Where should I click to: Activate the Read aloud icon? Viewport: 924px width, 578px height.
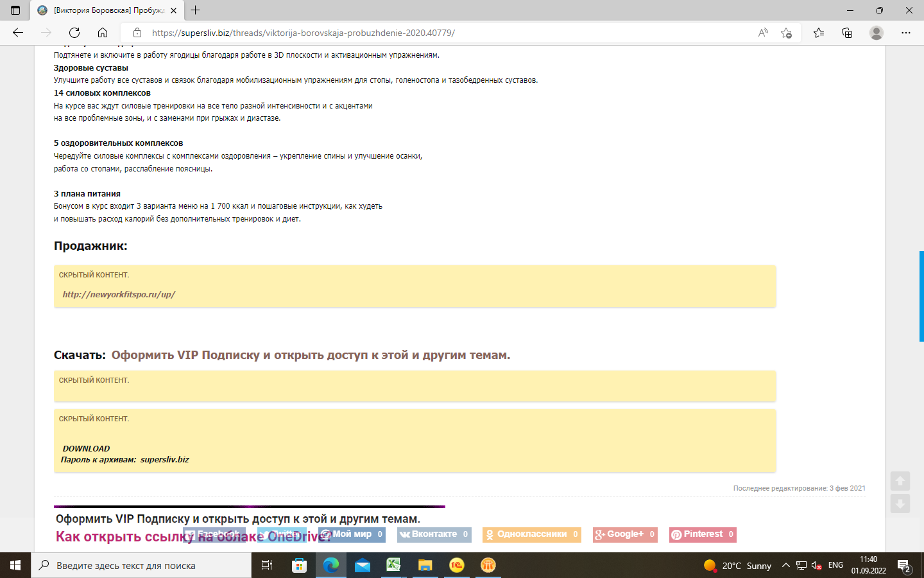click(x=763, y=33)
